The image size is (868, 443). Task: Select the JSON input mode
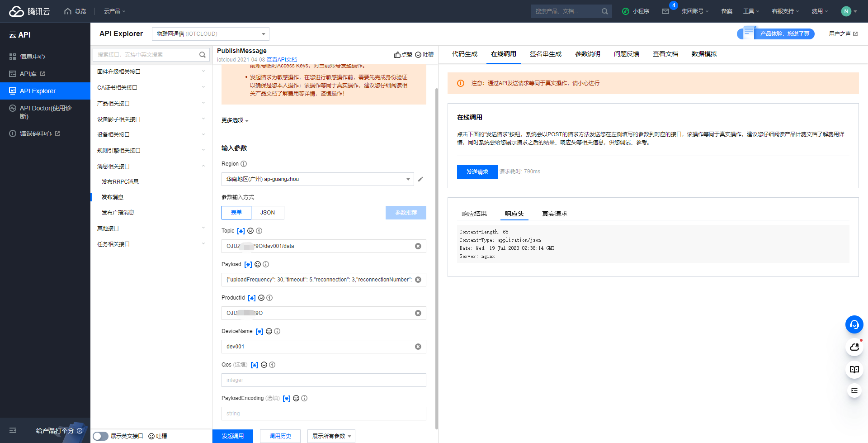point(268,213)
